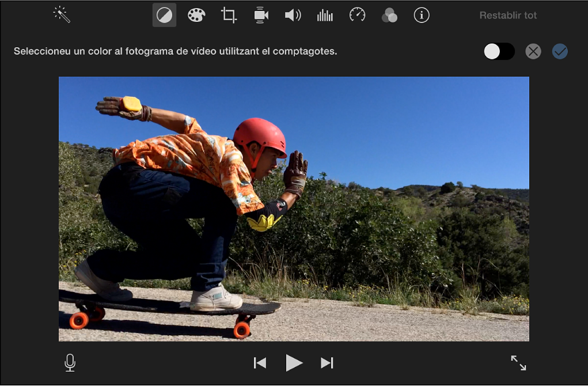Expand the viewer to fullscreen

coord(518,363)
